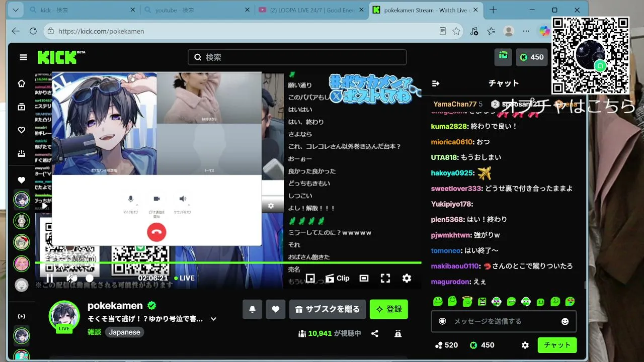The height and width of the screenshot is (362, 644).
Task: Open the tab actions dropdown menu
Action: (15, 10)
